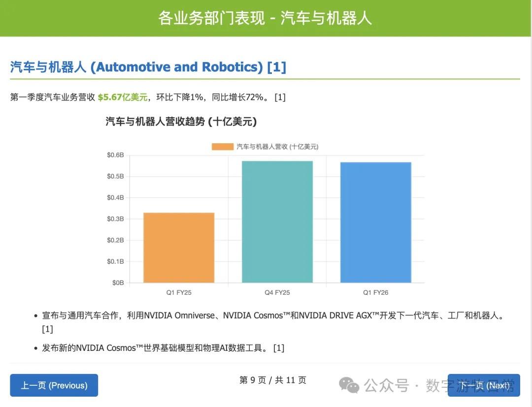Toggle the orange legend swatch for 汽车与机器人营收

point(222,147)
